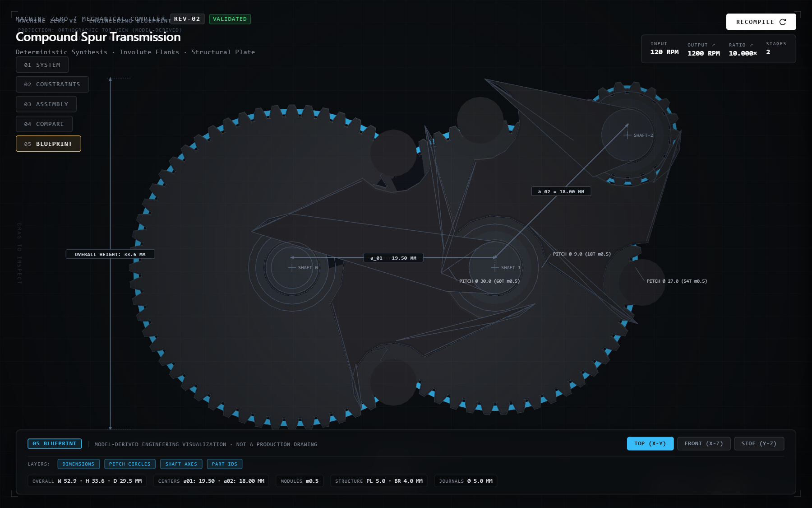Select the 05 BLUEPRINT nav item
This screenshot has width=812, height=508.
(48, 144)
